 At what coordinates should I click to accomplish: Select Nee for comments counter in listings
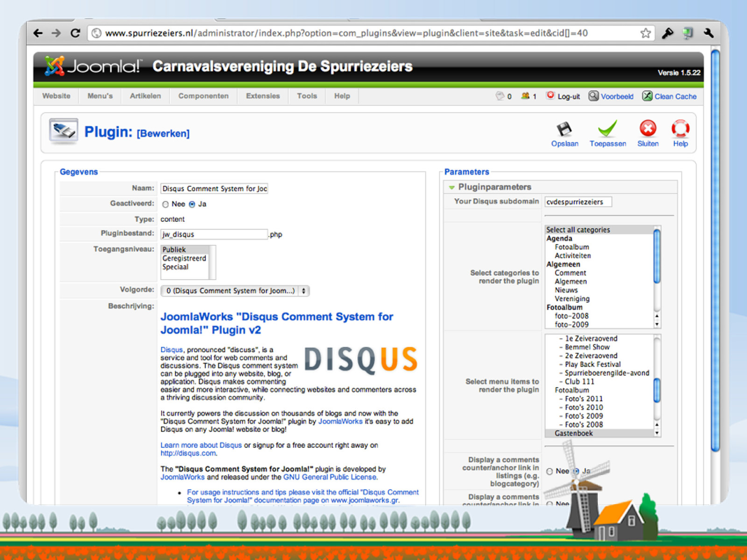pos(550,471)
